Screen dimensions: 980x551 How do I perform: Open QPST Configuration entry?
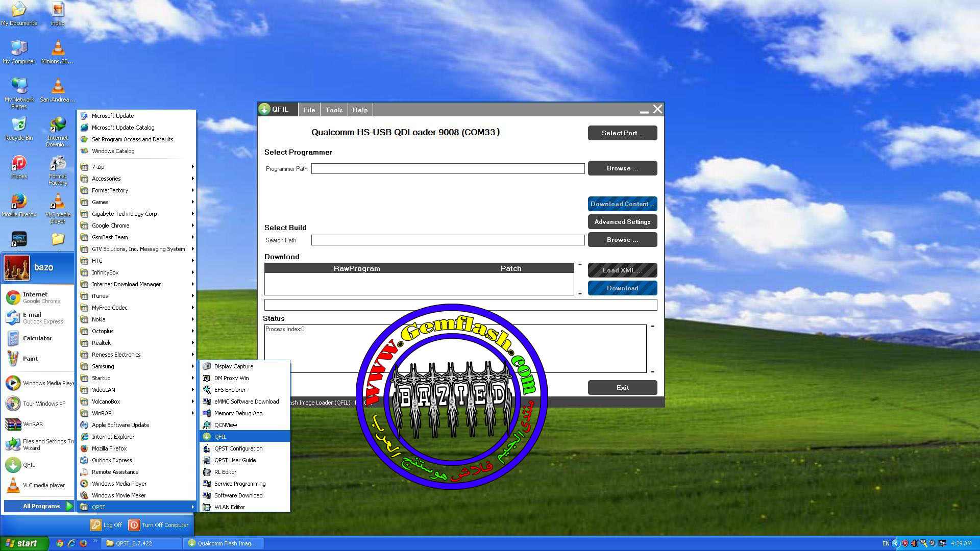(x=244, y=448)
